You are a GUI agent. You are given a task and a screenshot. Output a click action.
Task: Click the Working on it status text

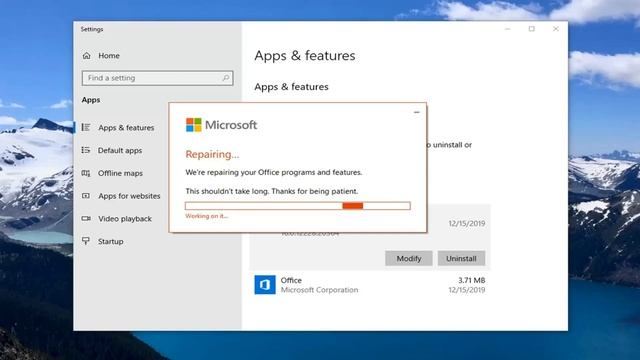pyautogui.click(x=207, y=216)
